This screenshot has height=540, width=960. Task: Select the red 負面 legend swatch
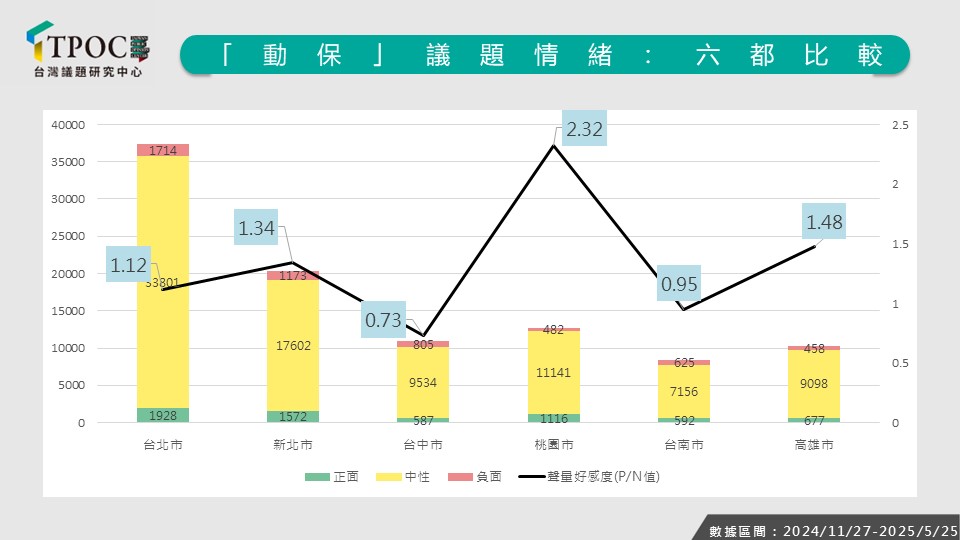click(454, 477)
